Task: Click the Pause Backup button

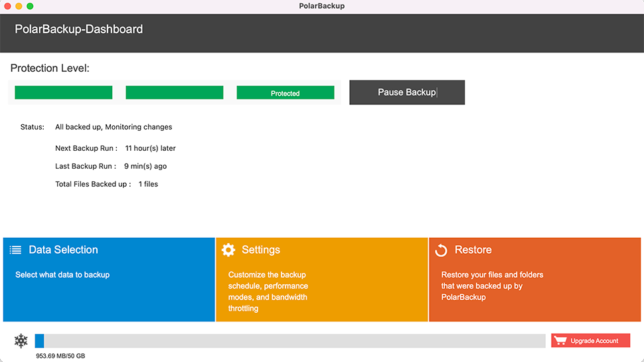Action: (x=407, y=92)
